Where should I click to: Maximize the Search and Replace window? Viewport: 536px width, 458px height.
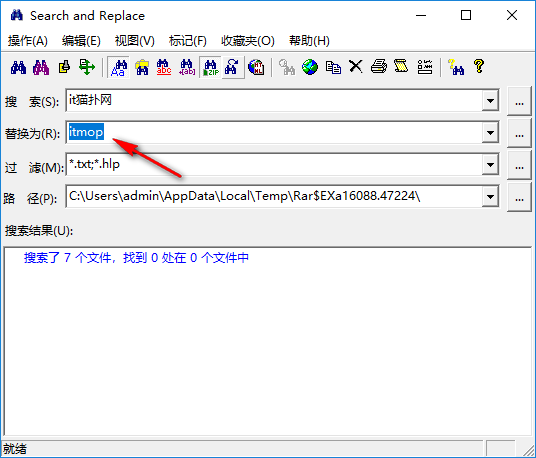[x=466, y=15]
